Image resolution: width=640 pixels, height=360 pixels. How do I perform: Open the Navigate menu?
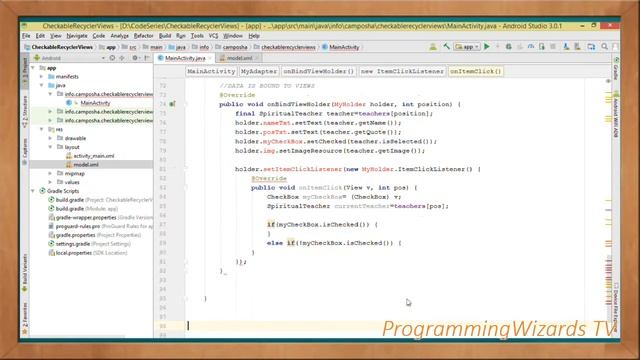coord(77,36)
